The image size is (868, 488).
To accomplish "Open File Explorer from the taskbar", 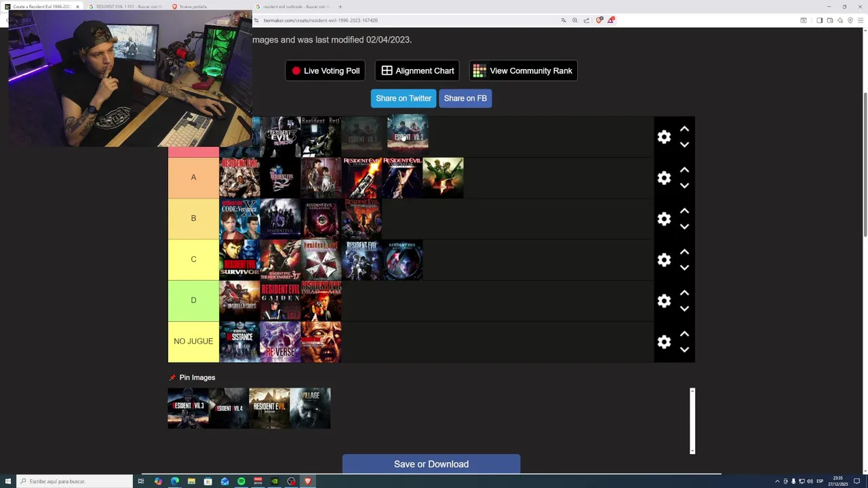I will (191, 481).
